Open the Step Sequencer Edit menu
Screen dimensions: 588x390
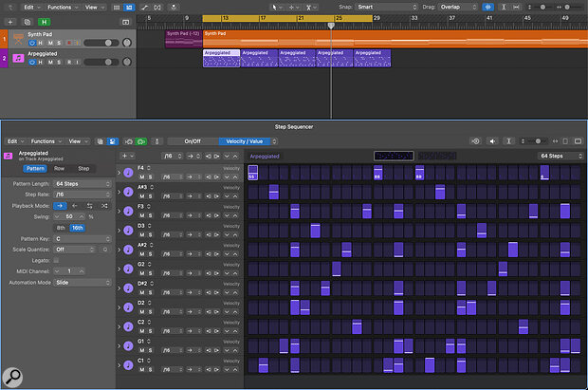pyautogui.click(x=15, y=141)
